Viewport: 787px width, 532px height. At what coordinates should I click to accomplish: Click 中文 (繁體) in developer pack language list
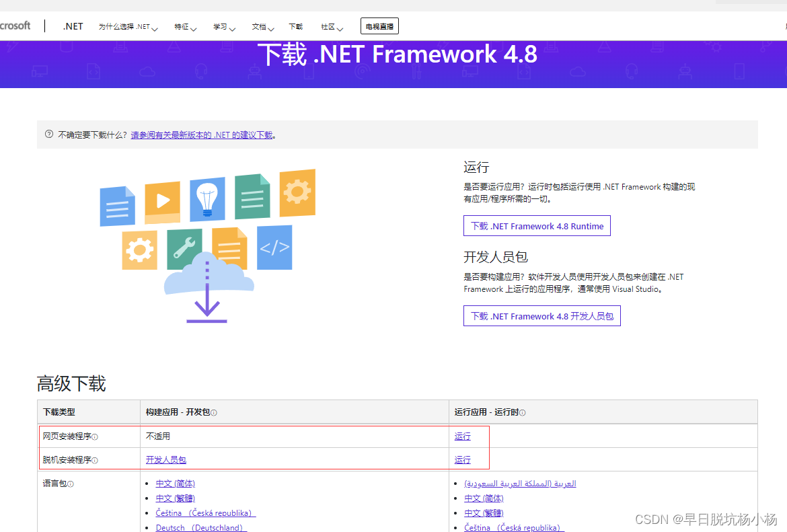tap(175, 498)
